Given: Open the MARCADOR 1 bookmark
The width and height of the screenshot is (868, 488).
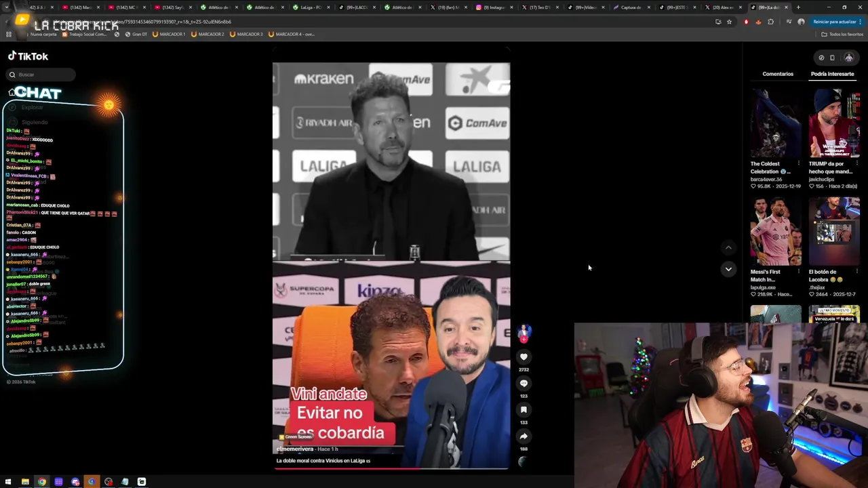Looking at the screenshot, I should pos(169,34).
